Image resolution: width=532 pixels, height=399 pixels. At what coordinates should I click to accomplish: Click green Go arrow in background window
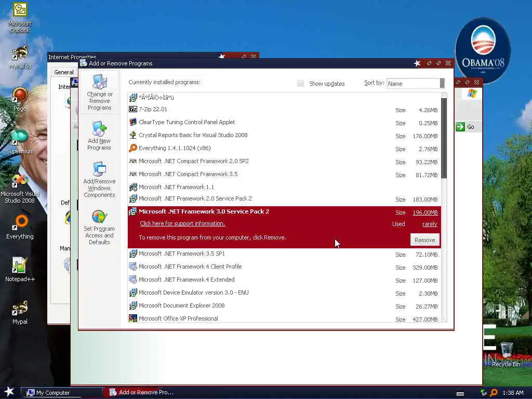(x=460, y=127)
